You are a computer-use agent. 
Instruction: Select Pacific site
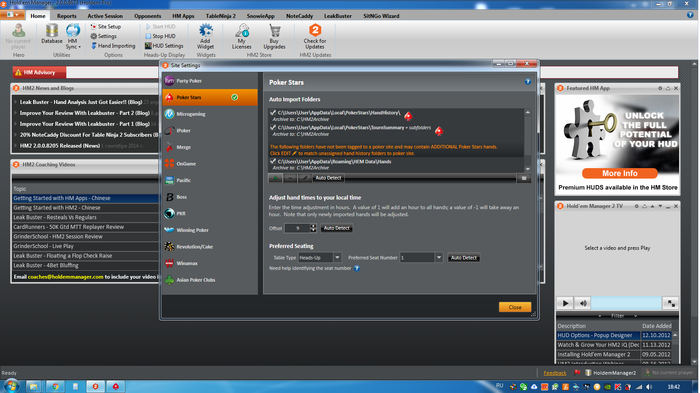[x=210, y=180]
